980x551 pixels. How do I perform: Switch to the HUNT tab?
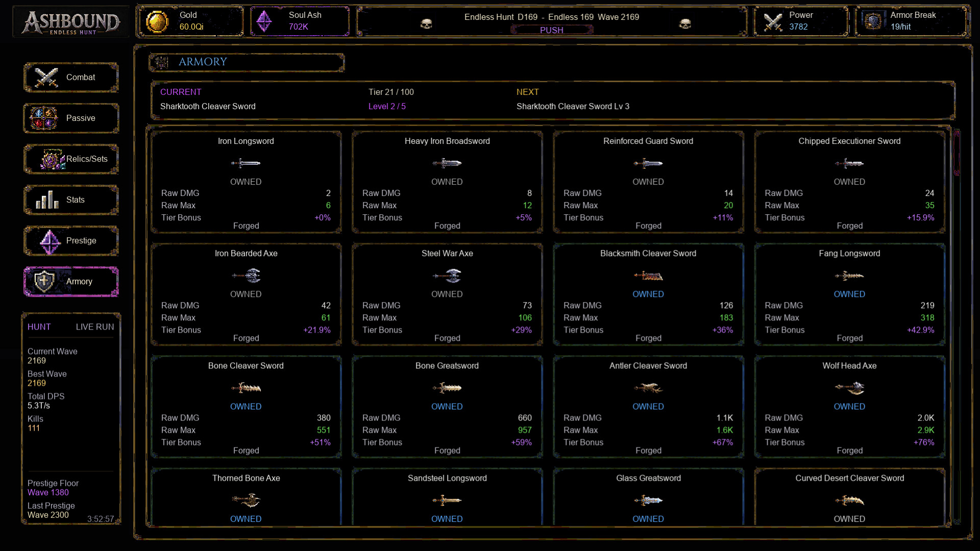pyautogui.click(x=39, y=327)
